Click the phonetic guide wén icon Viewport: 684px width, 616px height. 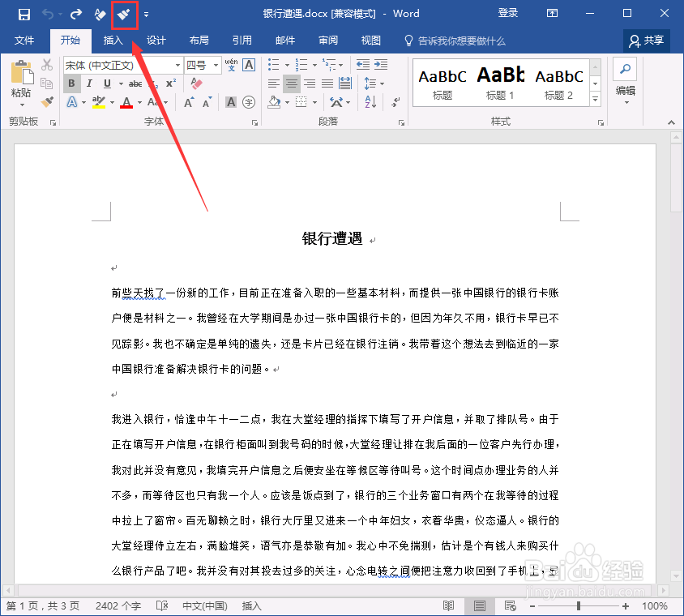point(231,65)
